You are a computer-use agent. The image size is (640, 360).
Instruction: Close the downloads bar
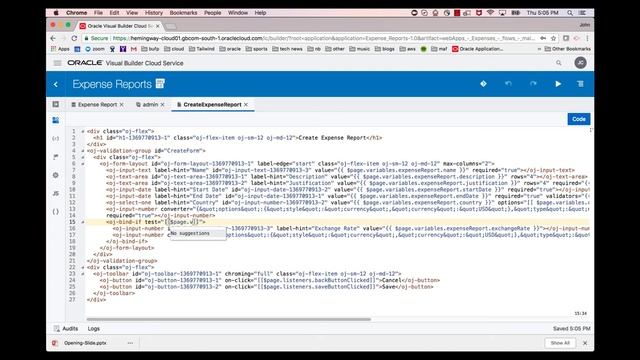point(585,343)
